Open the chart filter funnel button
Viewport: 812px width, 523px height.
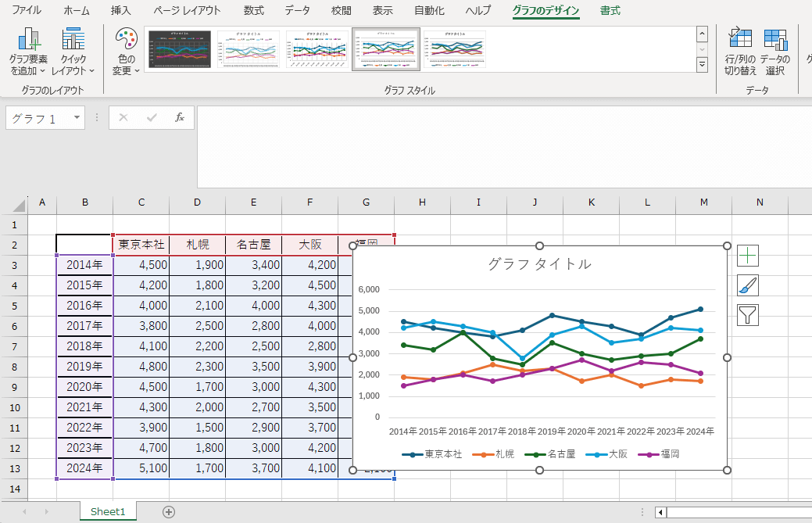(748, 315)
